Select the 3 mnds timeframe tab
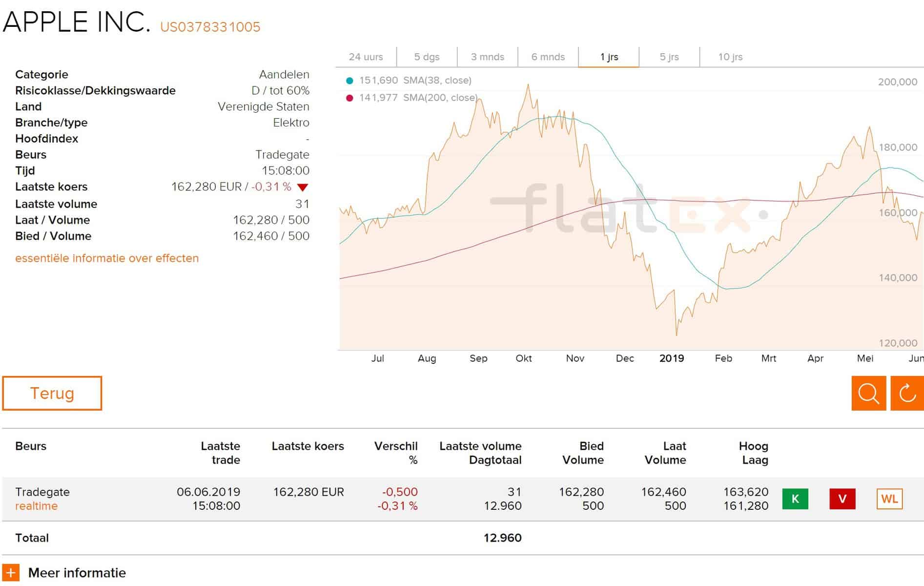This screenshot has height=586, width=924. click(x=487, y=56)
